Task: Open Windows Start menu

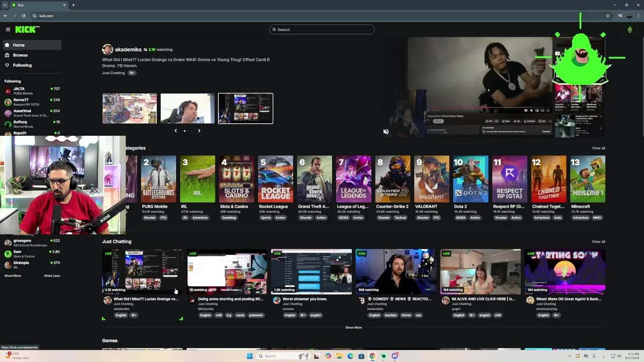Action: (x=250, y=356)
